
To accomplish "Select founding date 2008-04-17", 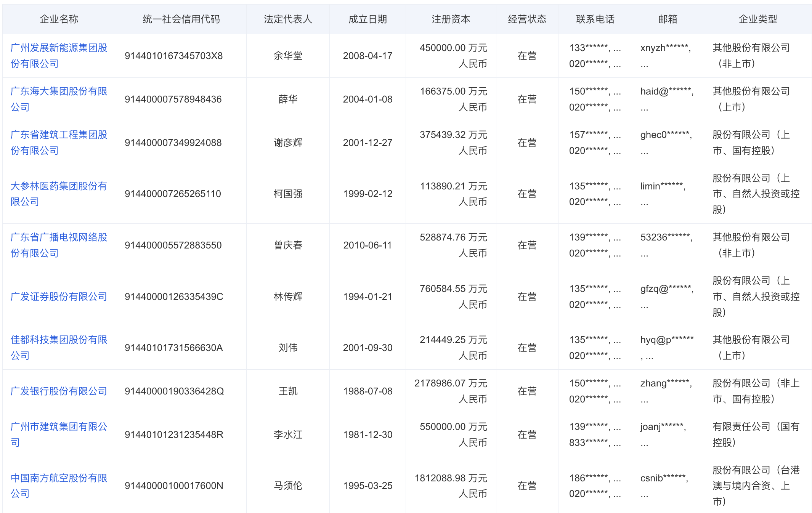I will tap(367, 56).
